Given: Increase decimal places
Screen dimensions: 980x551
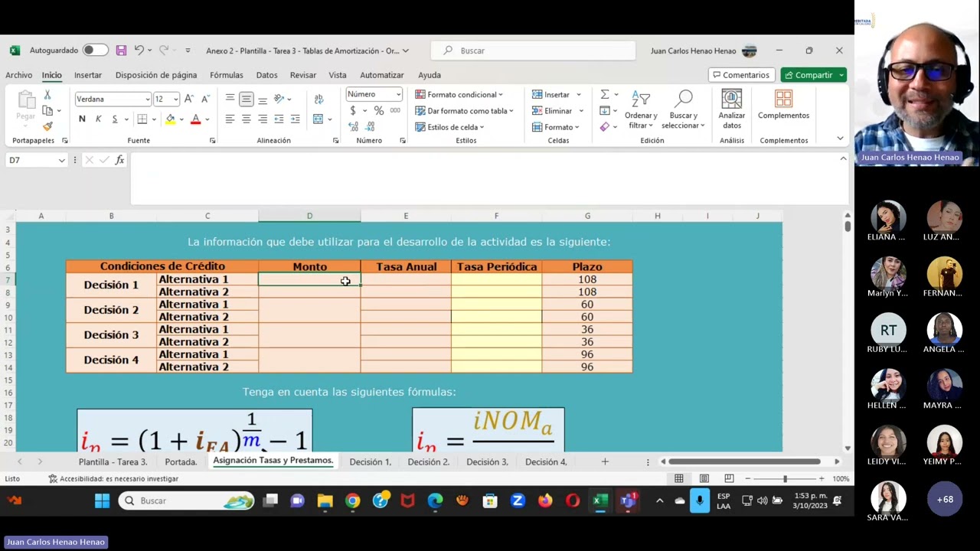Looking at the screenshot, I should 353,127.
